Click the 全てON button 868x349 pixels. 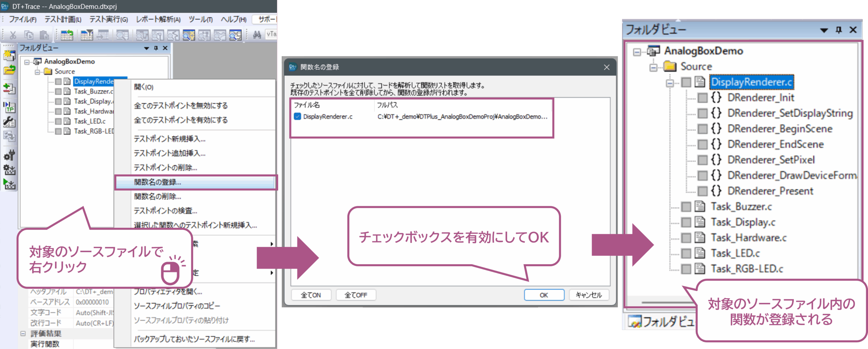coord(311,295)
